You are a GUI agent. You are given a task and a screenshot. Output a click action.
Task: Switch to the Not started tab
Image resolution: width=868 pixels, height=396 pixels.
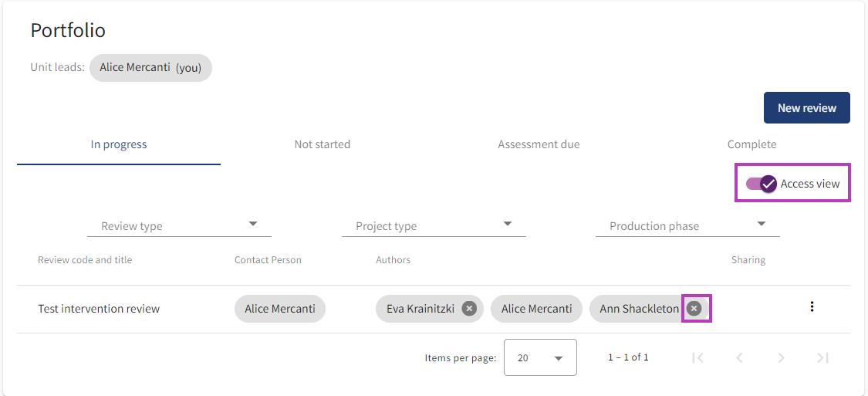[x=323, y=144]
